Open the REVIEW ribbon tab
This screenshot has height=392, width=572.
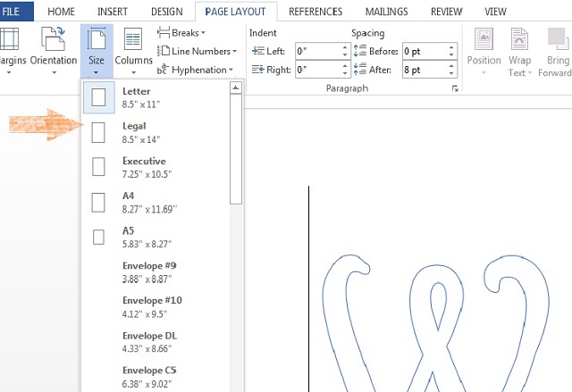(447, 12)
